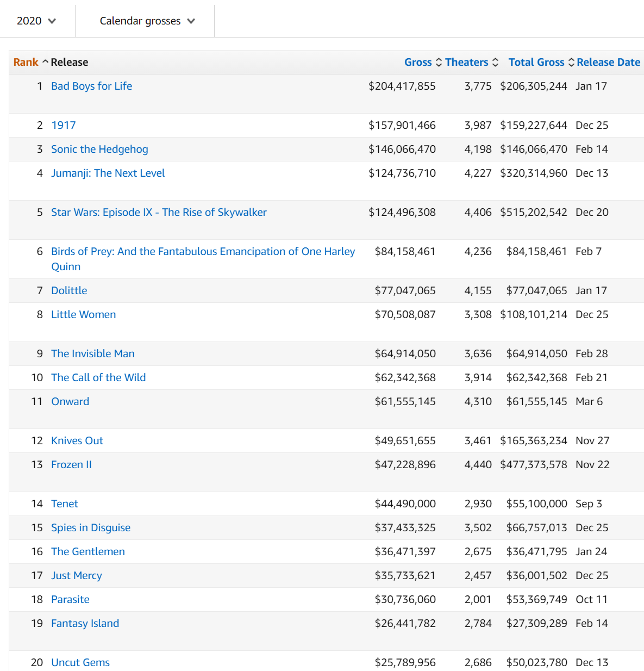Sort the table by Release Date
The image size is (644, 671).
point(608,62)
